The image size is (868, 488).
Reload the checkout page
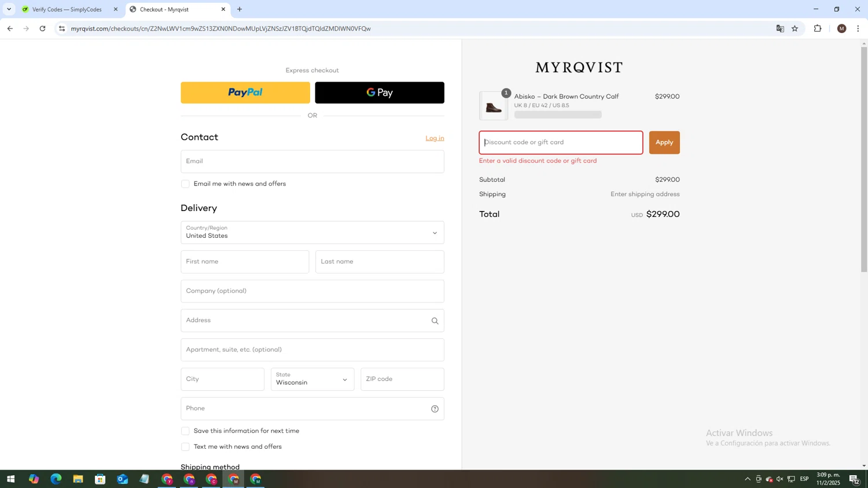tap(42, 28)
